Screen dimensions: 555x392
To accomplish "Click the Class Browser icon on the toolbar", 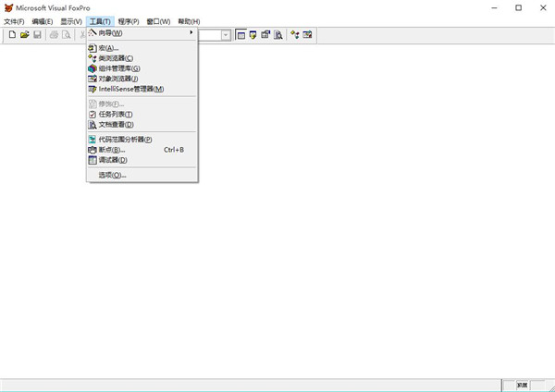I will (295, 35).
